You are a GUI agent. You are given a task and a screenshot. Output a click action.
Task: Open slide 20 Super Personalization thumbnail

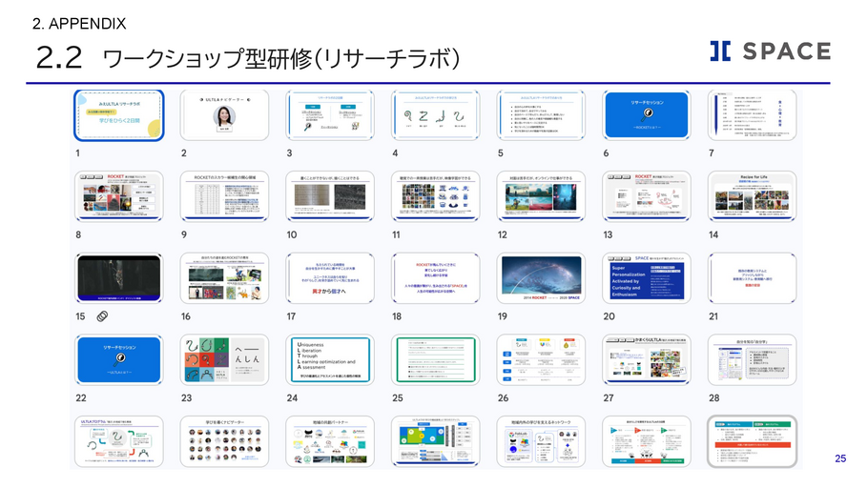(x=646, y=278)
